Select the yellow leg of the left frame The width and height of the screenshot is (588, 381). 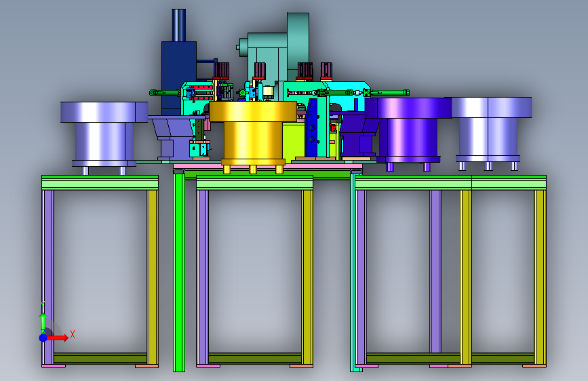point(152,277)
